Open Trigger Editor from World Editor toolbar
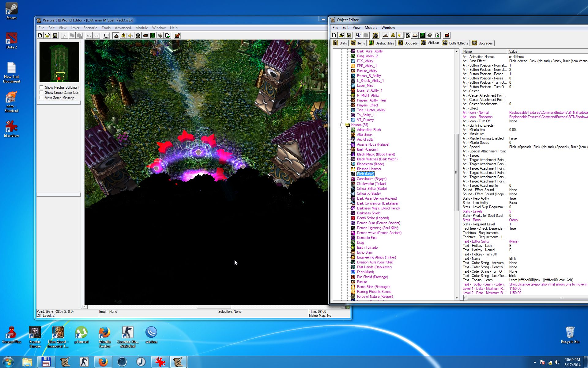This screenshot has width=588, height=368. pyautogui.click(x=123, y=36)
